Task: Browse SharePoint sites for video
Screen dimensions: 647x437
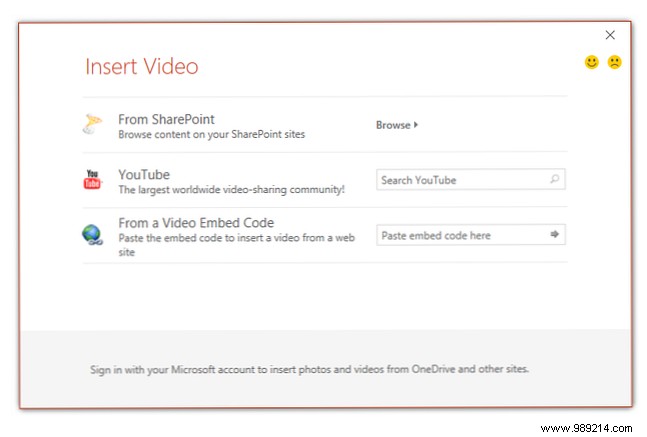Action: (x=397, y=125)
